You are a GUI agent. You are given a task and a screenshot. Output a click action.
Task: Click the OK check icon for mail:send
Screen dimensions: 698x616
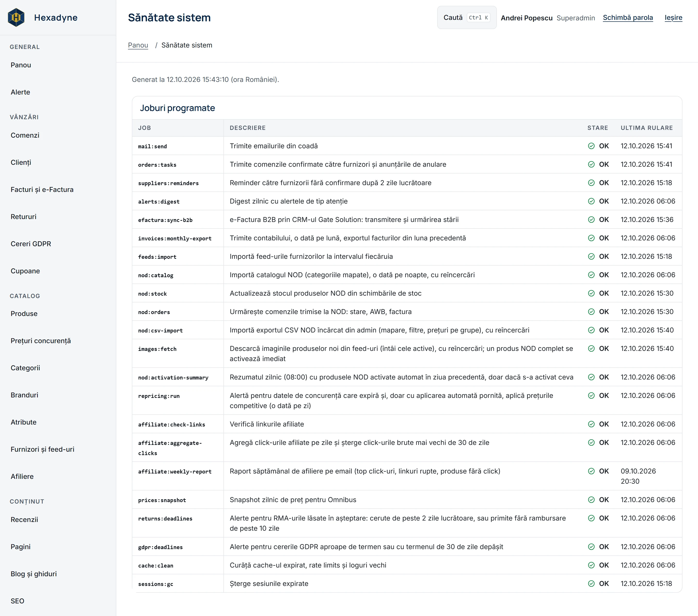click(591, 146)
